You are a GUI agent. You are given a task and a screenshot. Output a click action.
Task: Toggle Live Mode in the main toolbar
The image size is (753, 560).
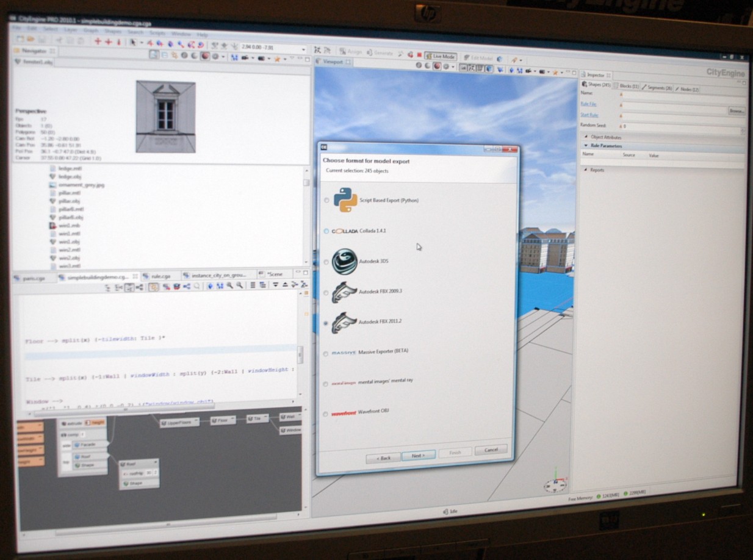point(440,56)
